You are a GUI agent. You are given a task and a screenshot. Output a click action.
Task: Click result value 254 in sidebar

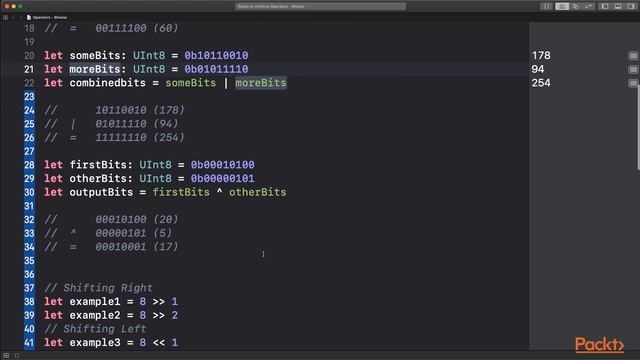[x=541, y=83]
